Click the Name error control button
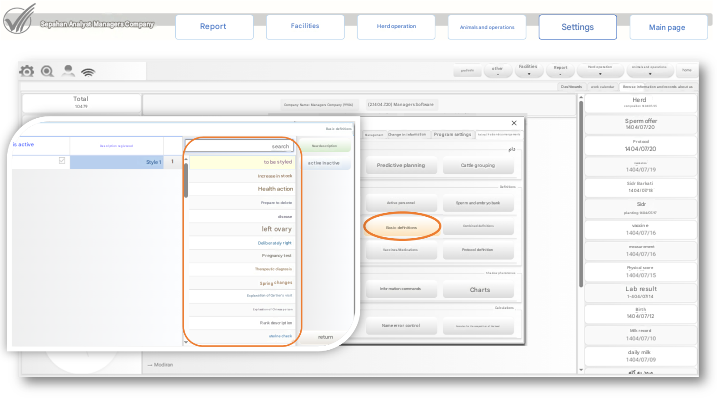This screenshot has width=717, height=403. pos(401,326)
